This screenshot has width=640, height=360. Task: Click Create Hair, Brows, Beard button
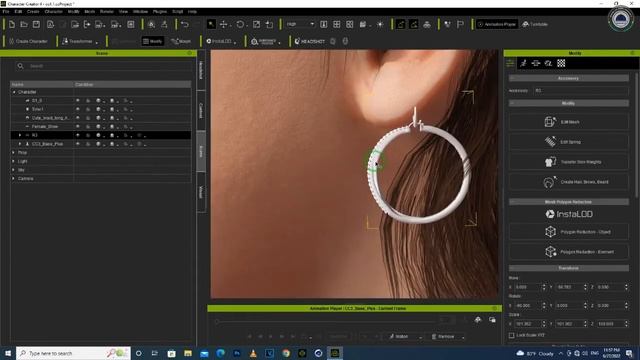point(569,182)
